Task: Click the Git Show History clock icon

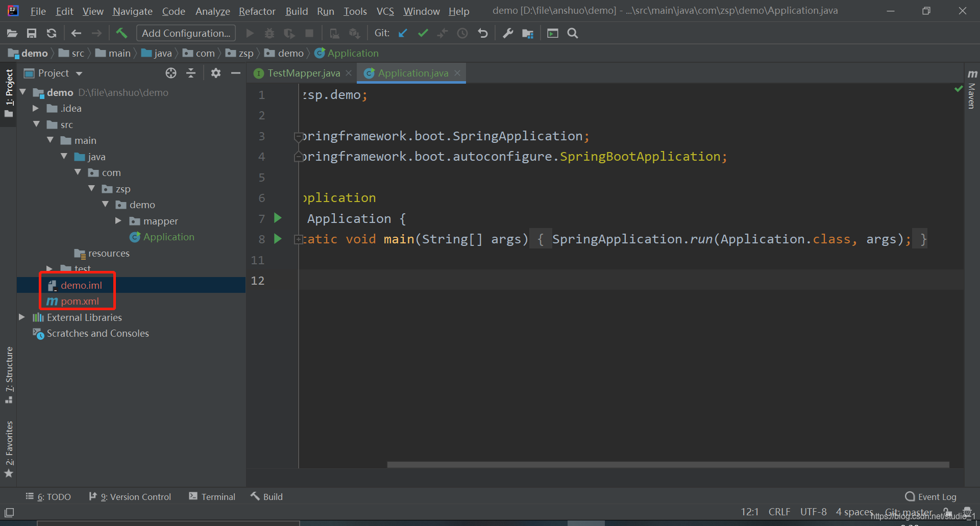Action: 462,33
